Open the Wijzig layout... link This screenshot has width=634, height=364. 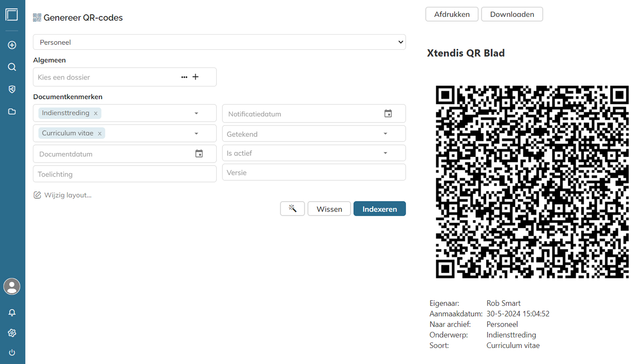68,195
